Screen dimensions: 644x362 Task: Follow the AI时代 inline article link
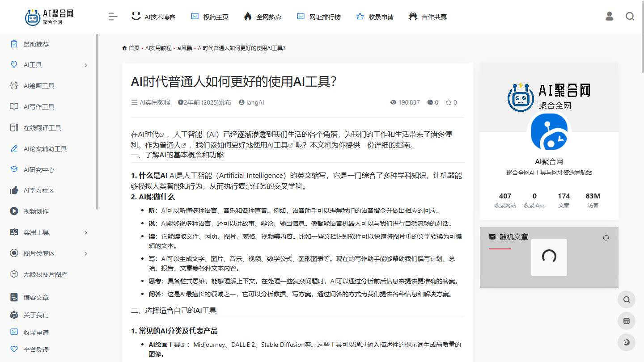click(x=151, y=135)
